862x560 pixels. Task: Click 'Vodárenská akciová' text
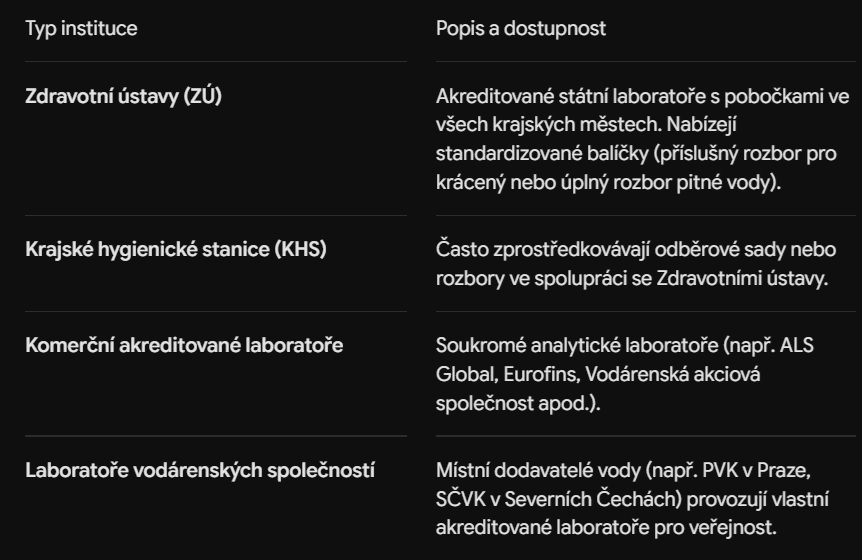(672, 375)
